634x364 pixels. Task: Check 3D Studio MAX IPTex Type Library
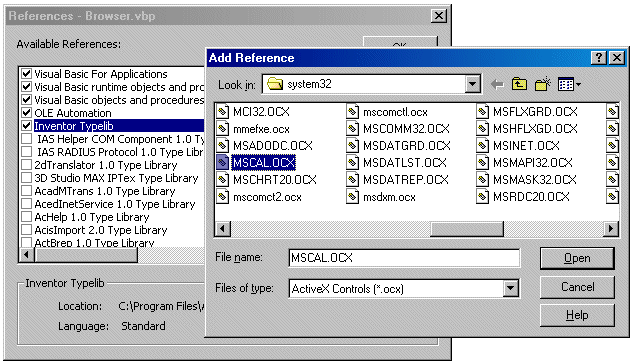pyautogui.click(x=27, y=178)
